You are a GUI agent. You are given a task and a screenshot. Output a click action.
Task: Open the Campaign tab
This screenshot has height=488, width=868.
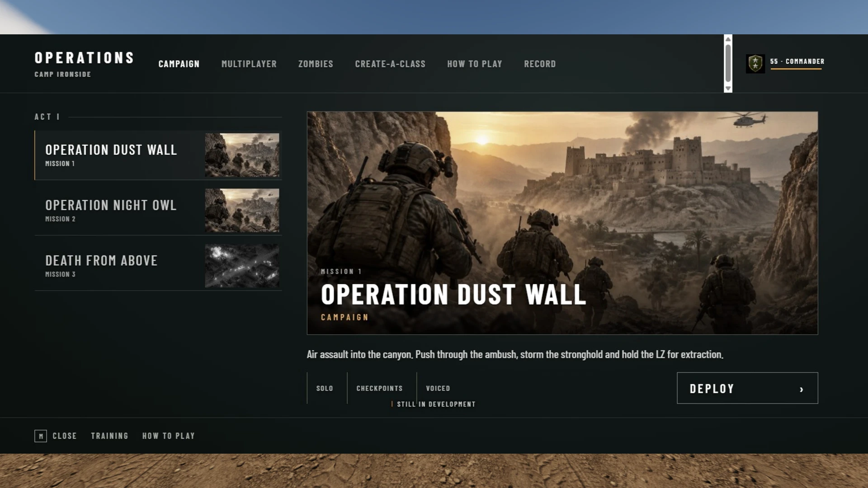(179, 64)
